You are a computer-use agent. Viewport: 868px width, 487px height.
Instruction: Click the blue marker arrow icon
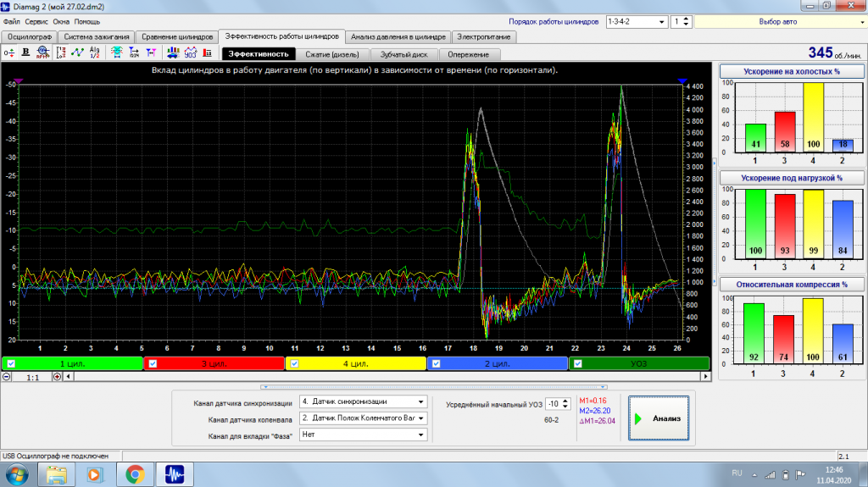coord(134,53)
